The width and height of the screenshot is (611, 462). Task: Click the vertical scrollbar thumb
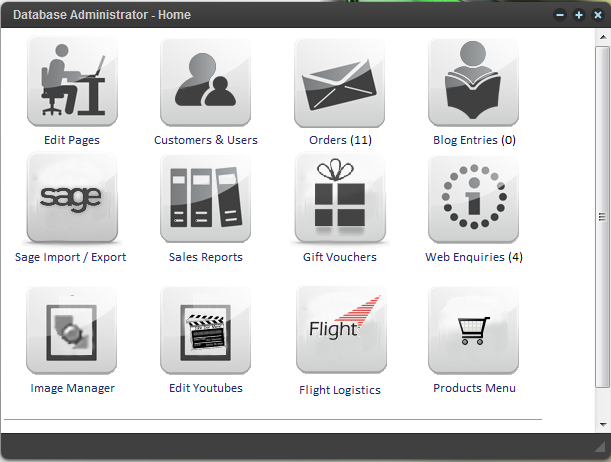click(x=602, y=217)
